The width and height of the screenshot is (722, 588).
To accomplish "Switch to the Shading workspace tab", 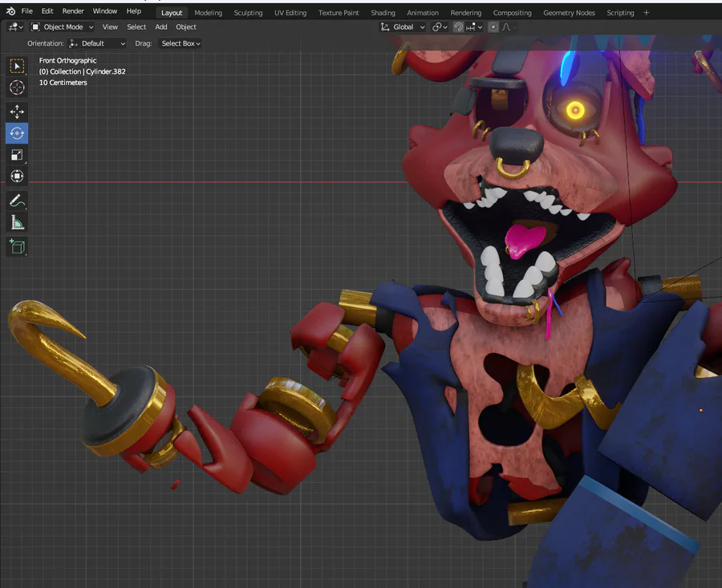I will (383, 13).
